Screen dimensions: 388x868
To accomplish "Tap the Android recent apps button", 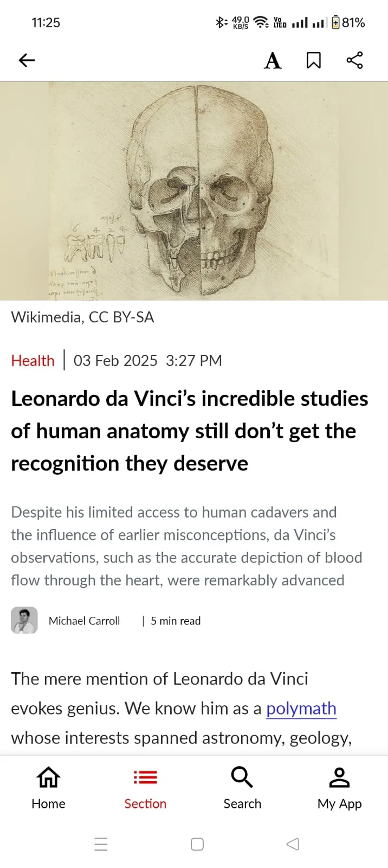I will click(x=101, y=844).
